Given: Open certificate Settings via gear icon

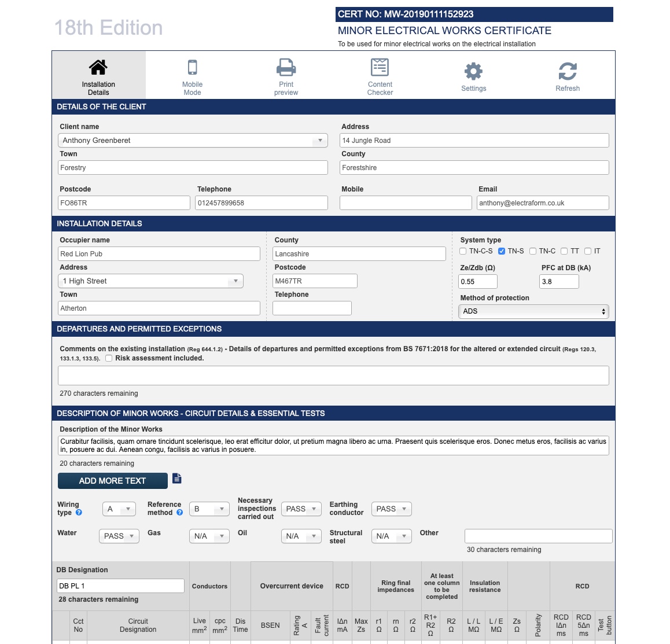Looking at the screenshot, I should tap(473, 69).
